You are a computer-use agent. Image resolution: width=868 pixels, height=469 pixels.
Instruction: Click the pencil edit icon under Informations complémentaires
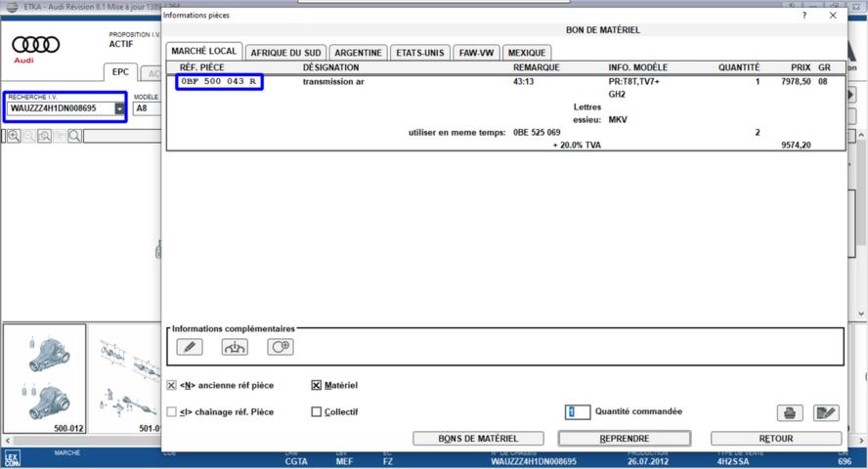pyautogui.click(x=190, y=347)
